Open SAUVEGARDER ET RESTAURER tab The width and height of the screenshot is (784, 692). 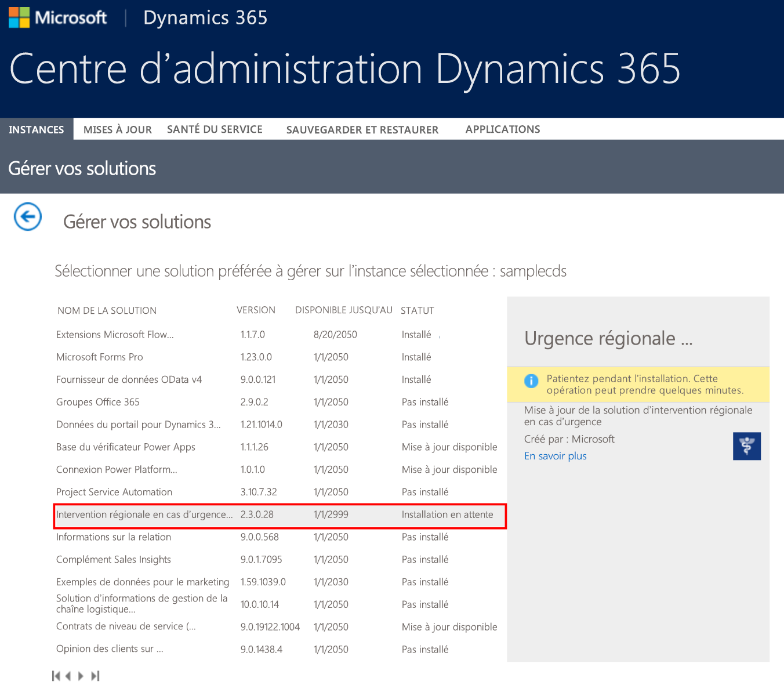pyautogui.click(x=362, y=129)
